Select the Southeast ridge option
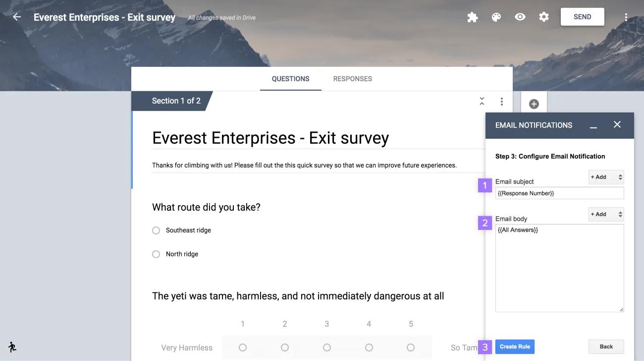Viewport: 644px width, 361px height. pos(156,231)
